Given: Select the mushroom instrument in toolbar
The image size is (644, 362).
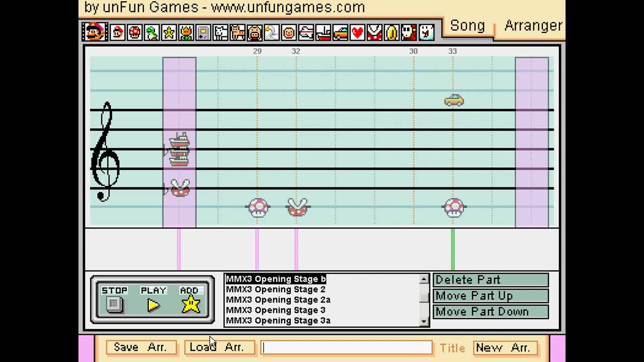Looking at the screenshot, I should [x=135, y=33].
